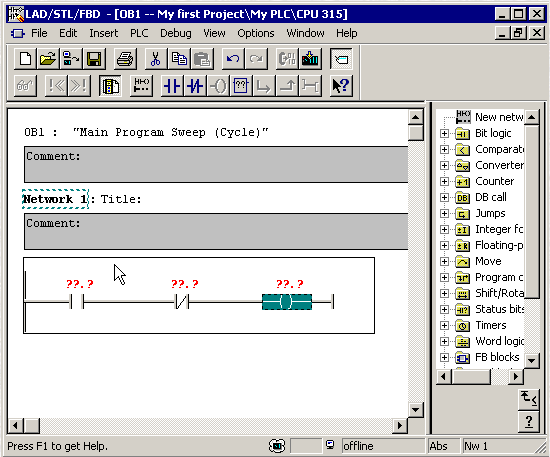
Task: Copy selection with the Copy icon
Action: coord(179,59)
